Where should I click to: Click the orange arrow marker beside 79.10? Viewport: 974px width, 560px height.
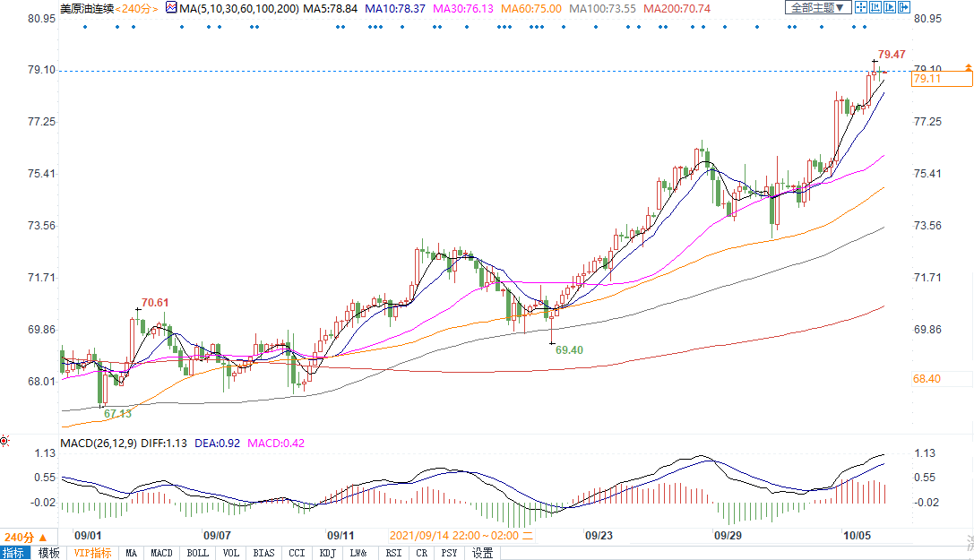[968, 68]
